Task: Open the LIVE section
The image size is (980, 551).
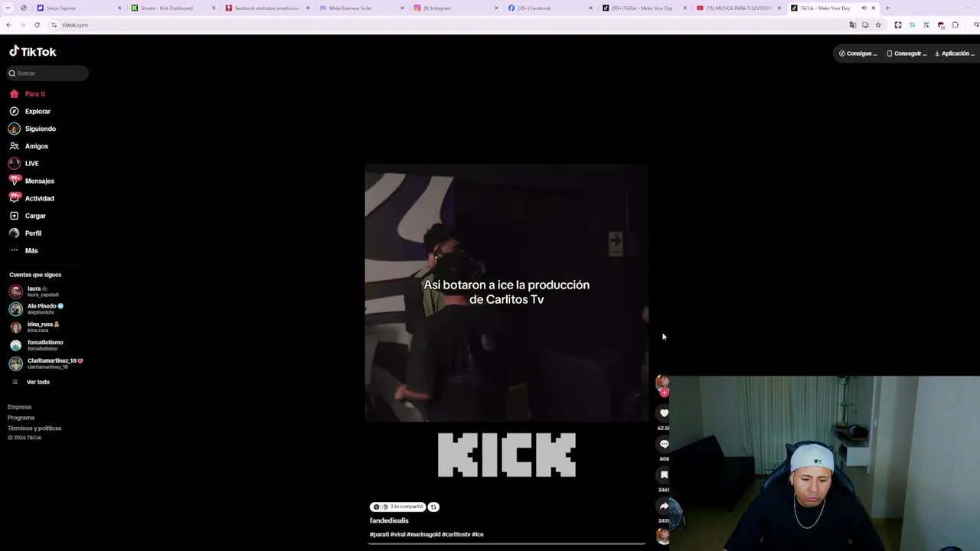Action: [x=24, y=163]
